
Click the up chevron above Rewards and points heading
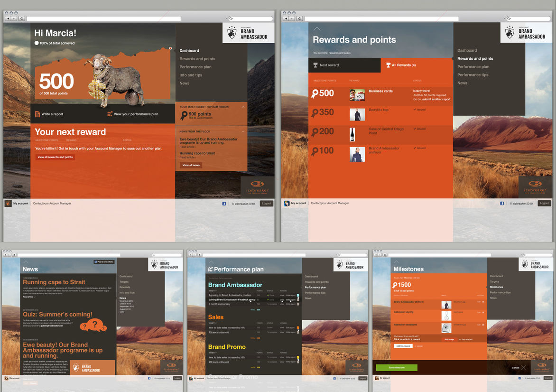pyautogui.click(x=317, y=29)
